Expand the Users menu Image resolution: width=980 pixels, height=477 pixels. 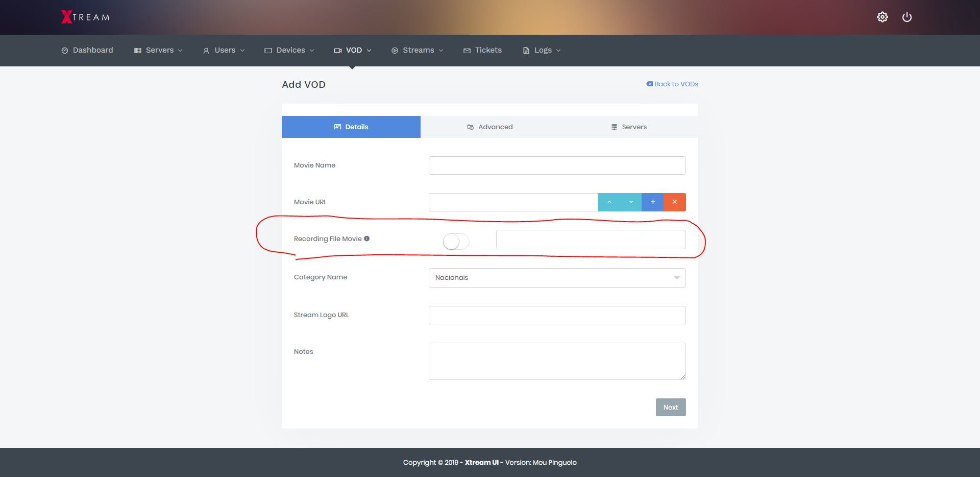[224, 50]
